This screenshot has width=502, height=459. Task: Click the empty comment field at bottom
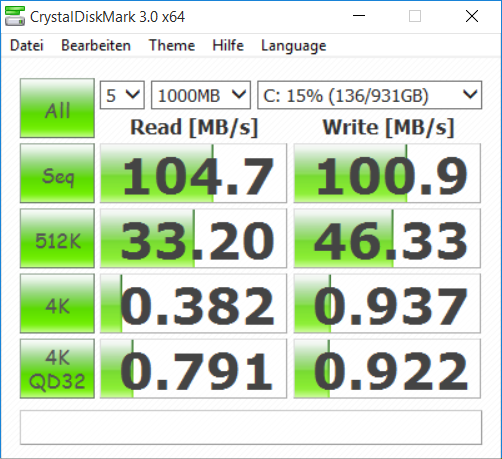pyautogui.click(x=251, y=427)
